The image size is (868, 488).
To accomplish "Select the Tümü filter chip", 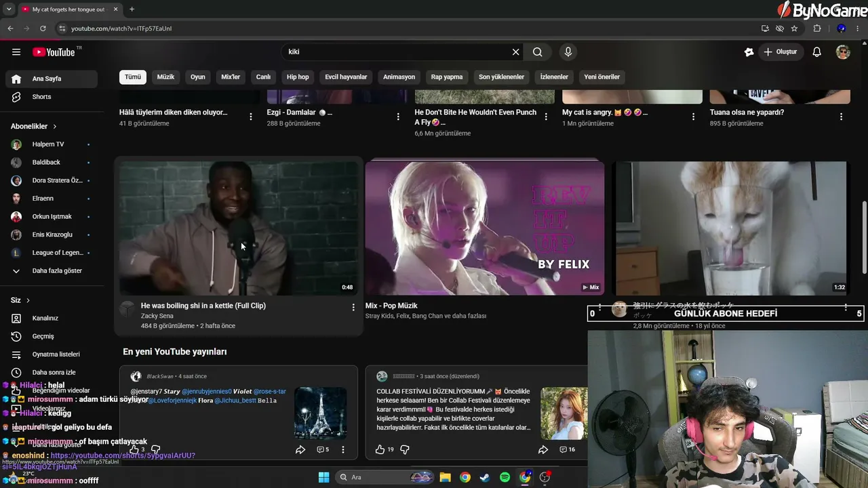I will [133, 77].
